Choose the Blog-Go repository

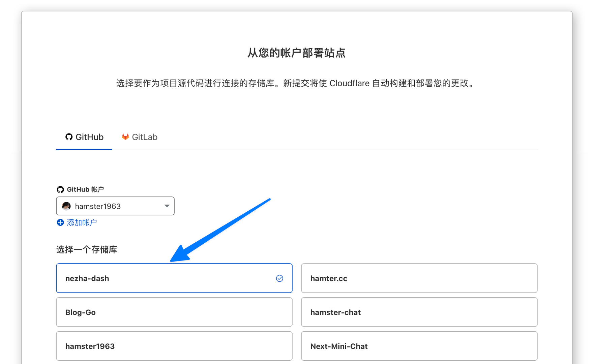click(x=174, y=312)
